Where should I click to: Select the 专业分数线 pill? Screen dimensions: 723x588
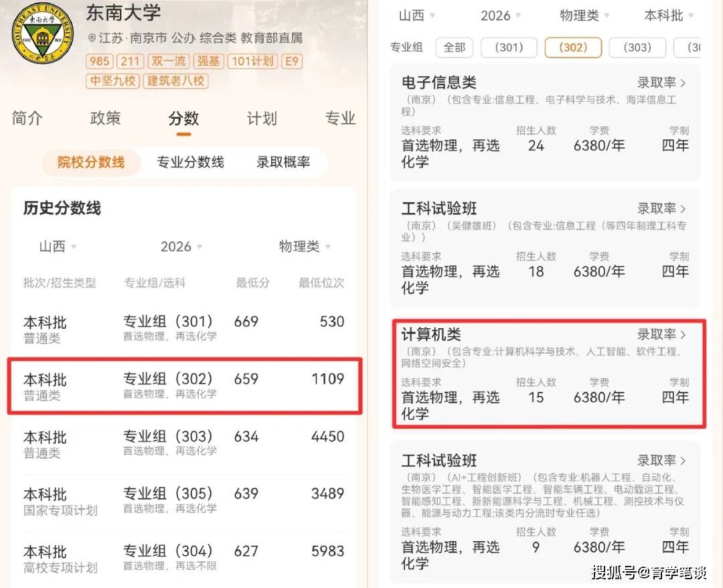coord(190,162)
